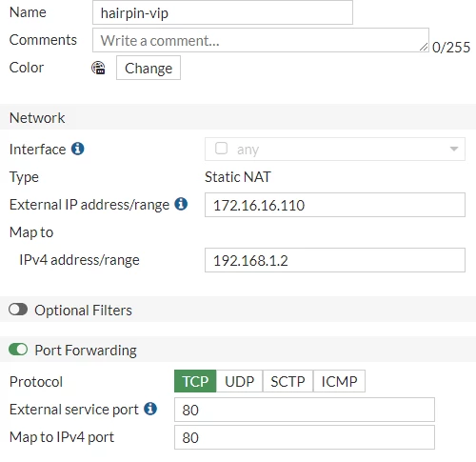Image resolution: width=476 pixels, height=462 pixels.
Task: Select the TCP protocol option
Action: pyautogui.click(x=195, y=381)
